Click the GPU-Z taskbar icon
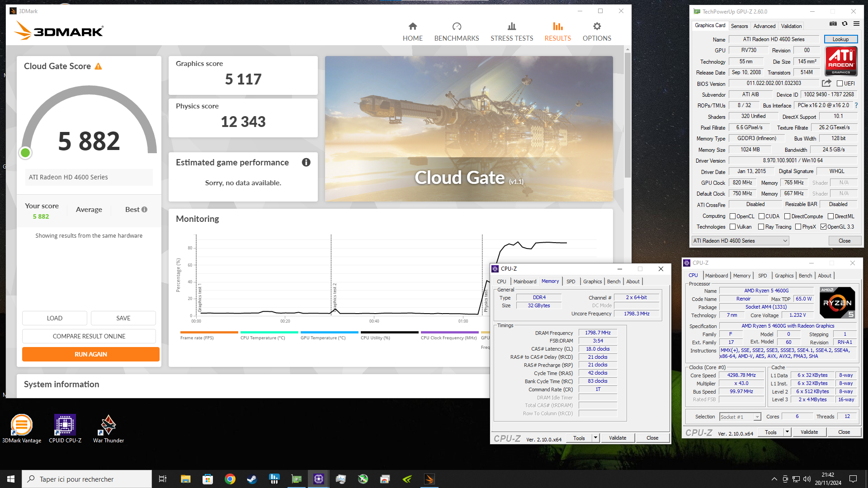The height and width of the screenshot is (488, 868). pyautogui.click(x=297, y=479)
